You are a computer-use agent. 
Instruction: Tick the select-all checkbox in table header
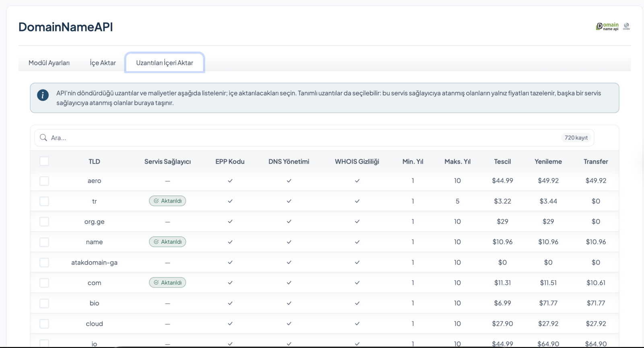click(44, 161)
